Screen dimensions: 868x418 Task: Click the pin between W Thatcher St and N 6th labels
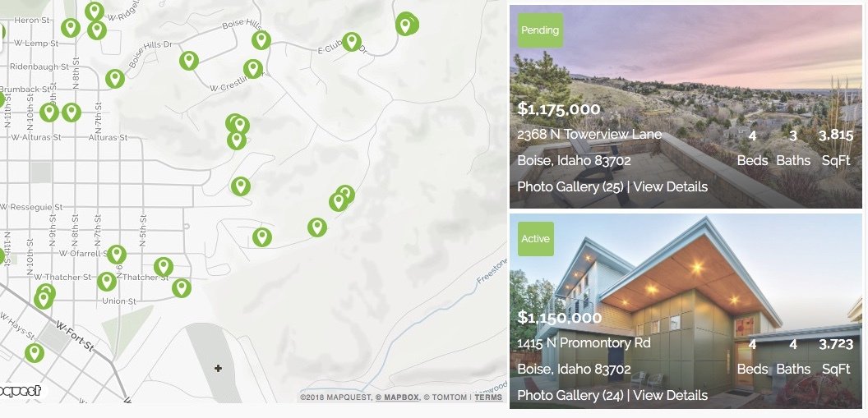tap(107, 282)
